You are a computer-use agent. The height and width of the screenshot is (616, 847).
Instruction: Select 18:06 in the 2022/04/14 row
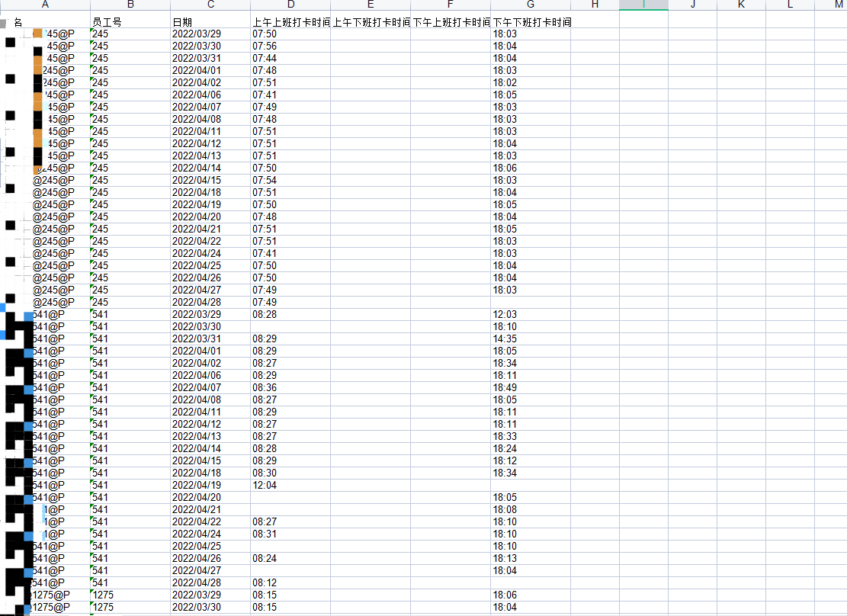coord(531,168)
